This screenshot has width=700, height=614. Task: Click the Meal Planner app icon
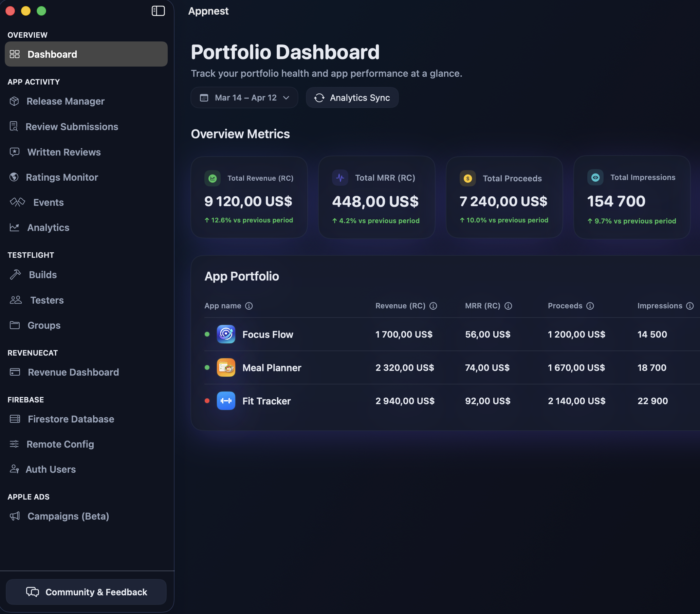coord(226,367)
